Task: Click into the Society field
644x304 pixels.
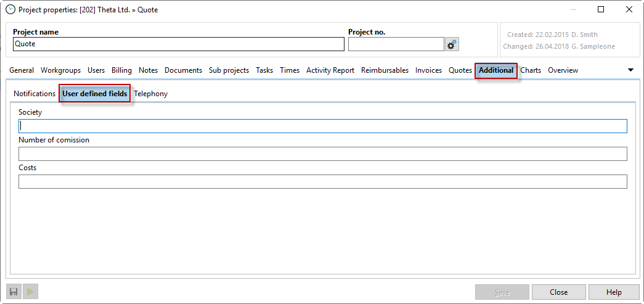Action: click(323, 126)
